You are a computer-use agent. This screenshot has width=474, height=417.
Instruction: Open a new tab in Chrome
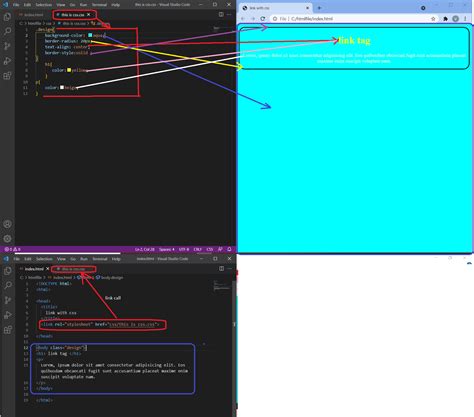pyautogui.click(x=319, y=8)
